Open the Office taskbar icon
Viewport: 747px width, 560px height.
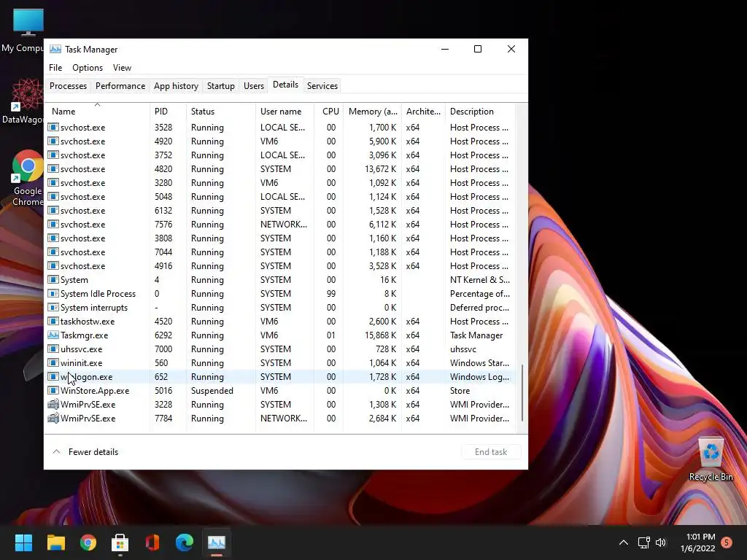tap(152, 542)
